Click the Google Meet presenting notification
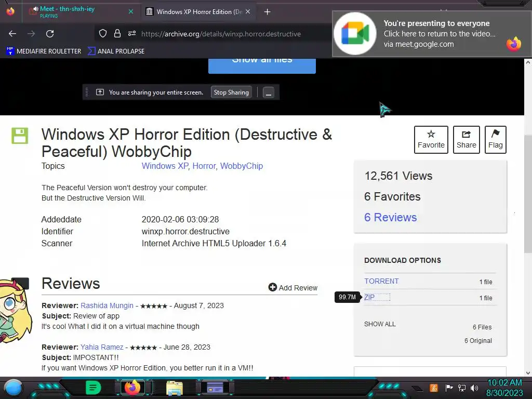Viewport: 532px width, 399px height. [432, 34]
